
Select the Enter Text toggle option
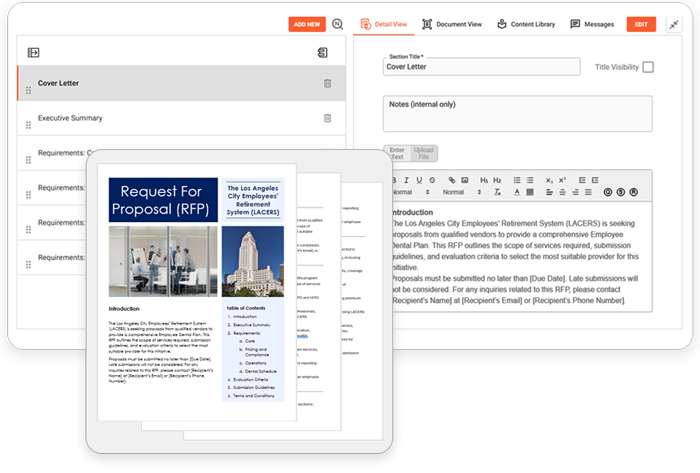[397, 153]
